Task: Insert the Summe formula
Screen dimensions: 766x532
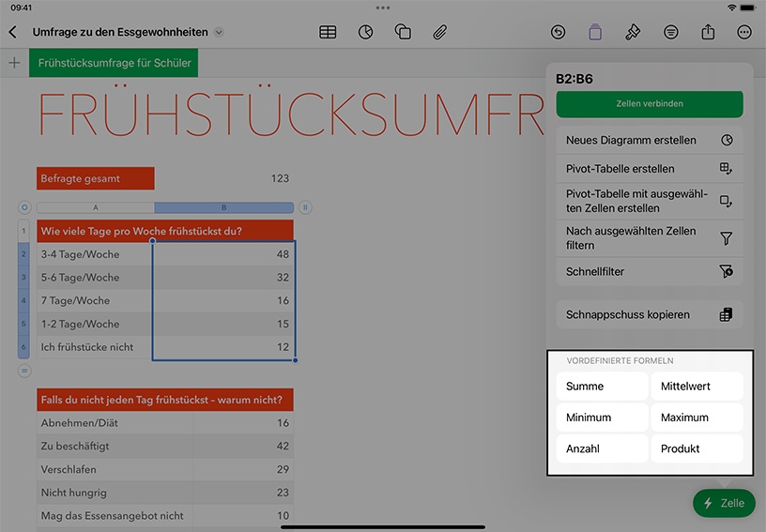Action: pos(603,386)
